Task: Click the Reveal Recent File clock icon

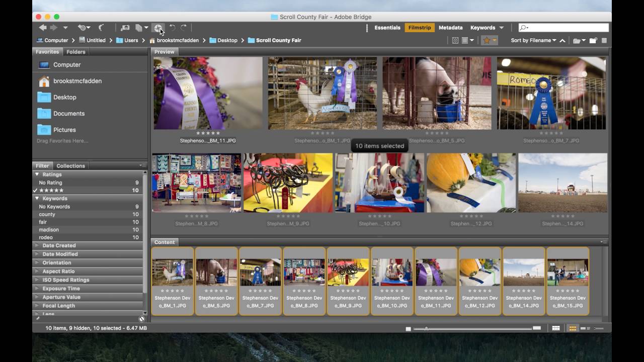Action: [x=84, y=28]
